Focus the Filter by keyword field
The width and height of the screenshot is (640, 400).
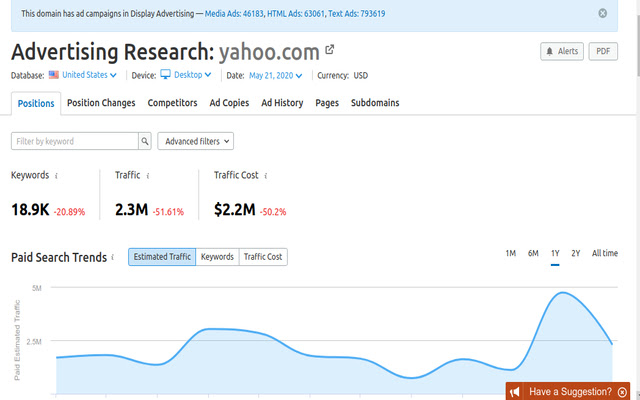pyautogui.click(x=75, y=141)
